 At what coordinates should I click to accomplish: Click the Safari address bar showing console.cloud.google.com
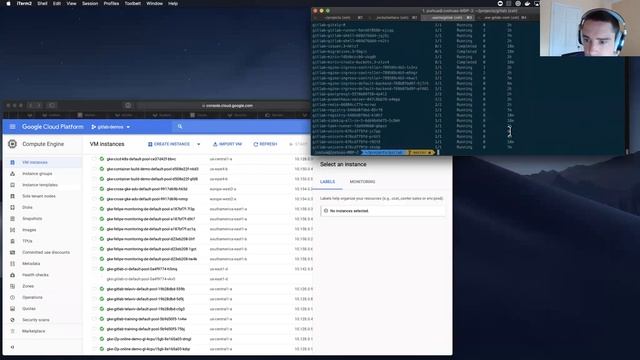pyautogui.click(x=227, y=106)
